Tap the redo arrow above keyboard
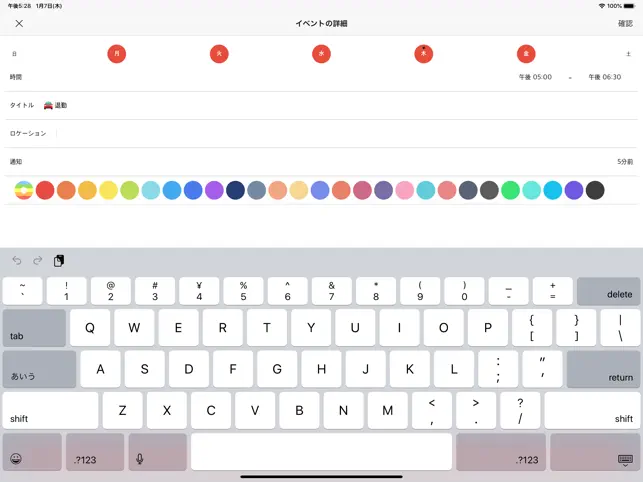 pos(38,260)
